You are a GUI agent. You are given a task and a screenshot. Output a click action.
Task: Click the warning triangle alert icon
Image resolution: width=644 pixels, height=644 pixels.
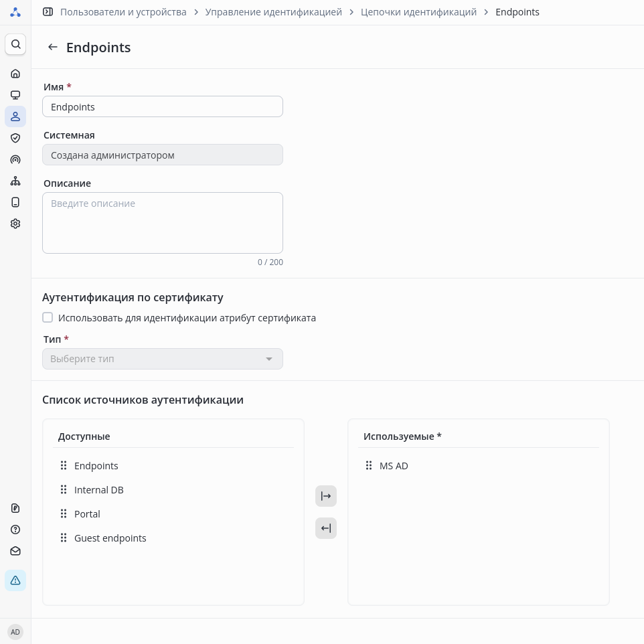coord(15,580)
